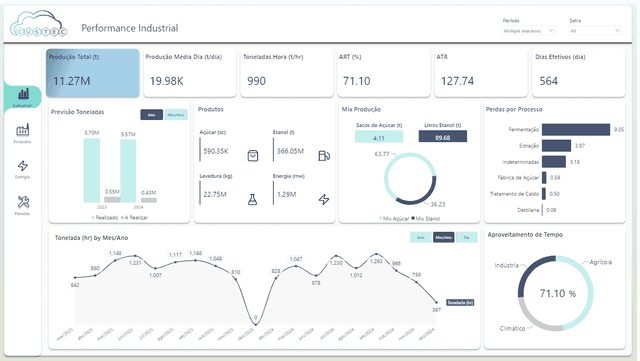Open the Safra dropdown filter
Image resolution: width=640 pixels, height=361 pixels.
point(595,31)
